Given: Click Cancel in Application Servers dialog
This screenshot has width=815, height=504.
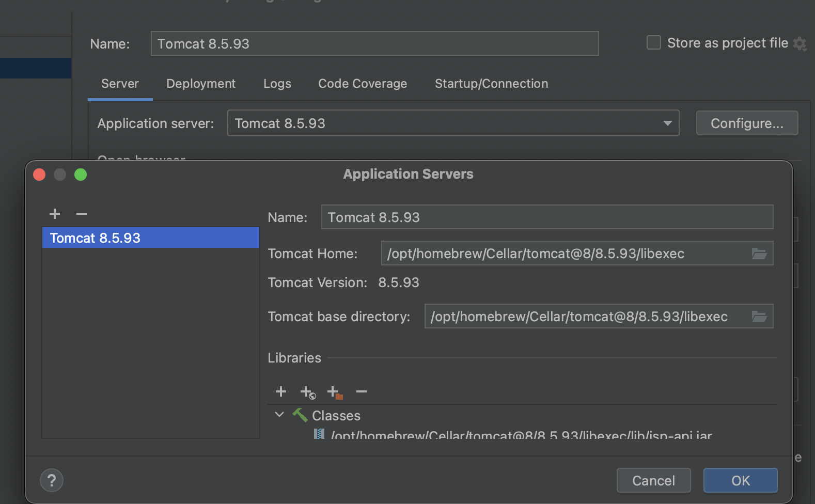Looking at the screenshot, I should click(654, 481).
